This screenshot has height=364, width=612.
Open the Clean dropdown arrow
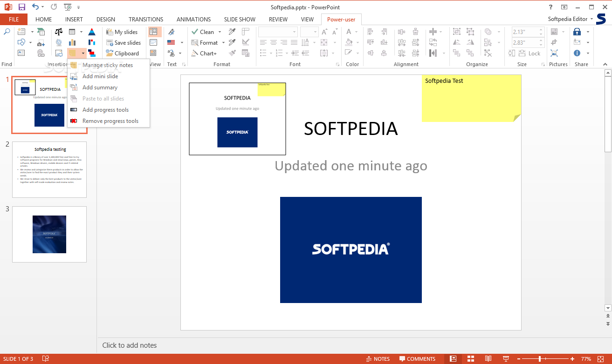(x=220, y=32)
